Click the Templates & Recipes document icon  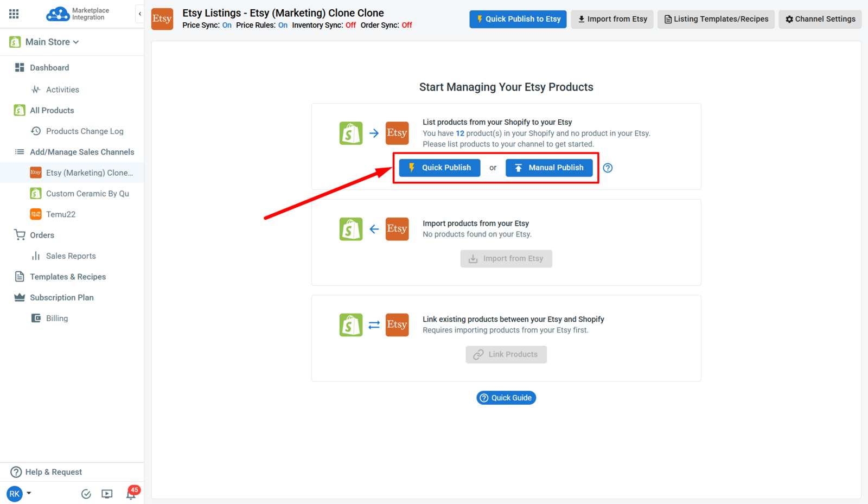pyautogui.click(x=20, y=277)
